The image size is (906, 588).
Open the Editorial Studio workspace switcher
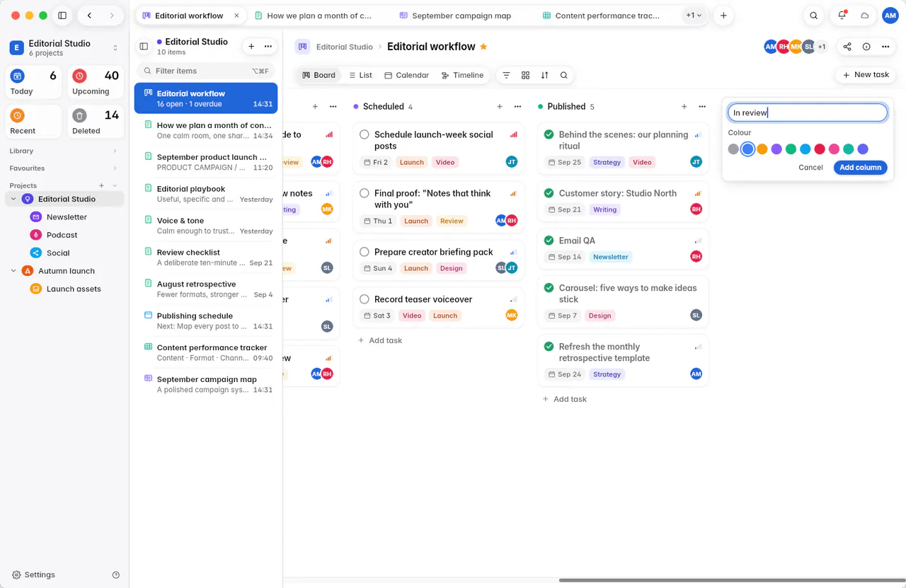click(64, 47)
